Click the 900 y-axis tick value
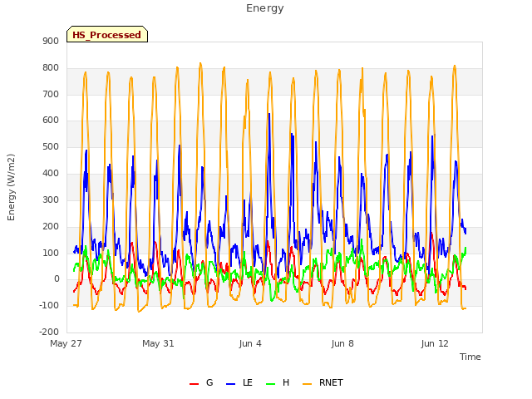The width and height of the screenshot is (532, 399). [x=51, y=41]
